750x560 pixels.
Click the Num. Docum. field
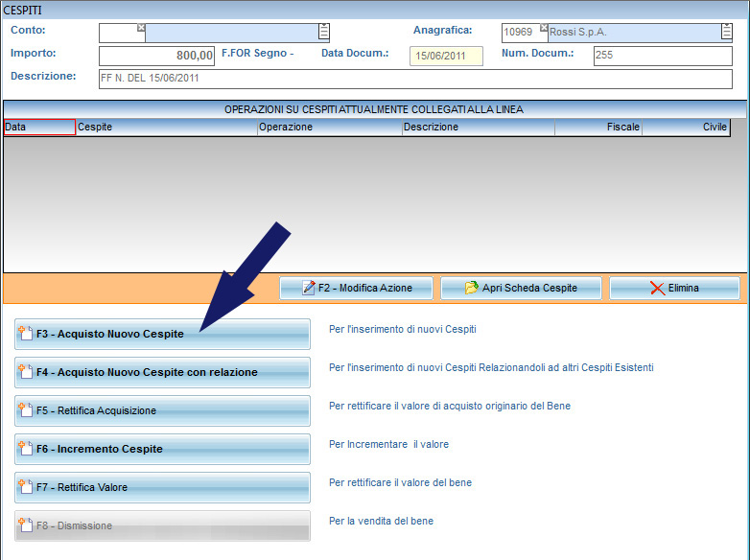[662, 56]
